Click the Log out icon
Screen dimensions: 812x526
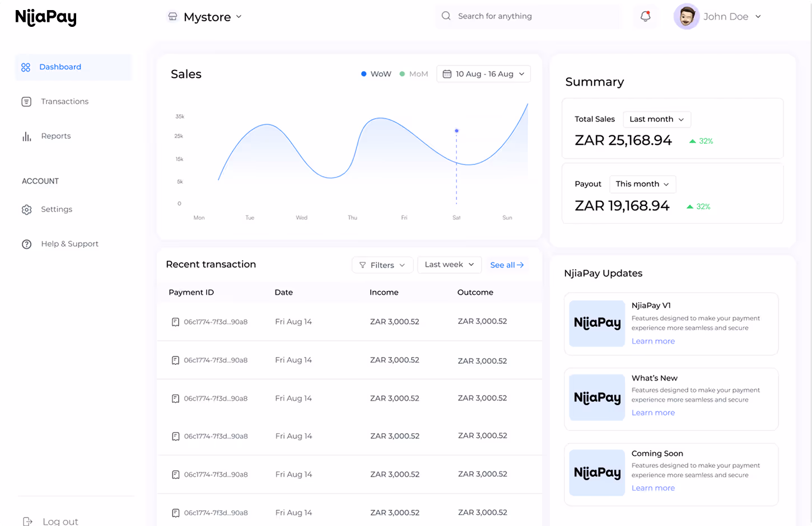(26, 520)
